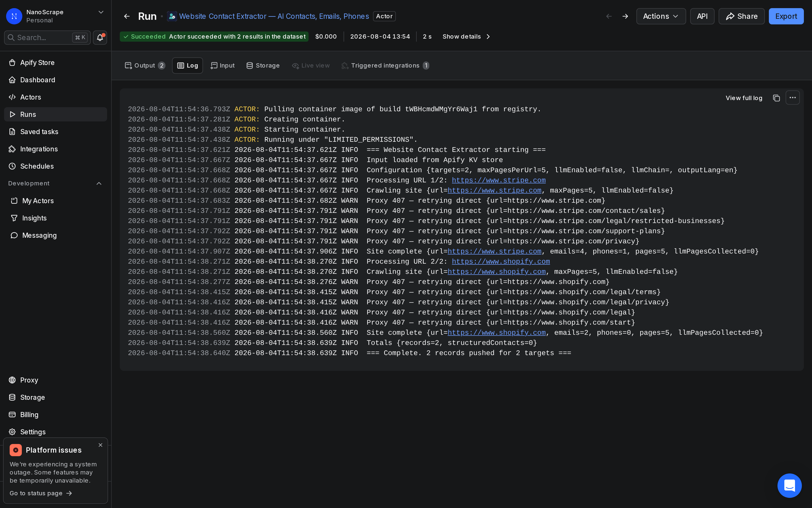Open Saved tasks in sidebar
812x508 pixels.
[55, 132]
